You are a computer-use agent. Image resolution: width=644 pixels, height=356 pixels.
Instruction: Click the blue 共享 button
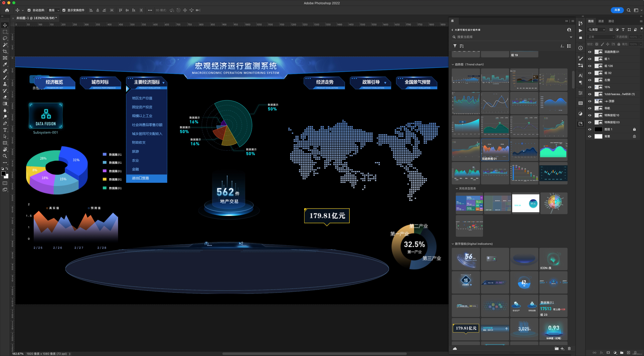point(617,10)
